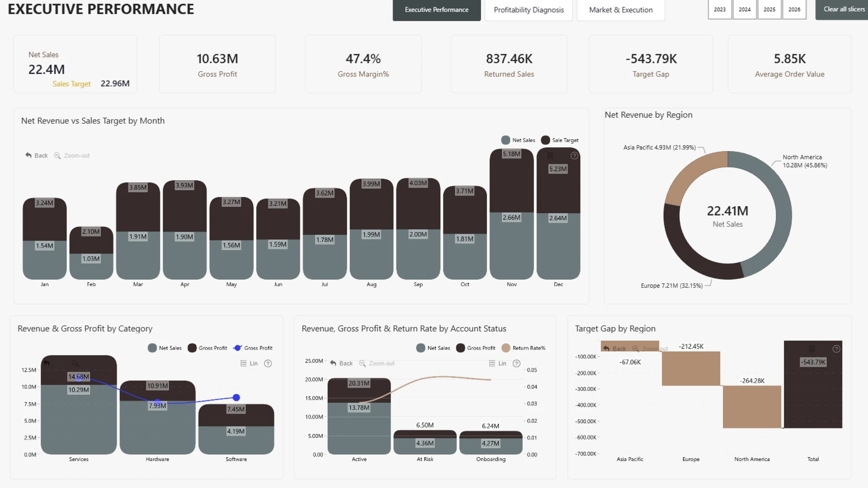The width and height of the screenshot is (868, 488).
Task: Toggle Return Rate% legend entry
Action: [x=524, y=348]
